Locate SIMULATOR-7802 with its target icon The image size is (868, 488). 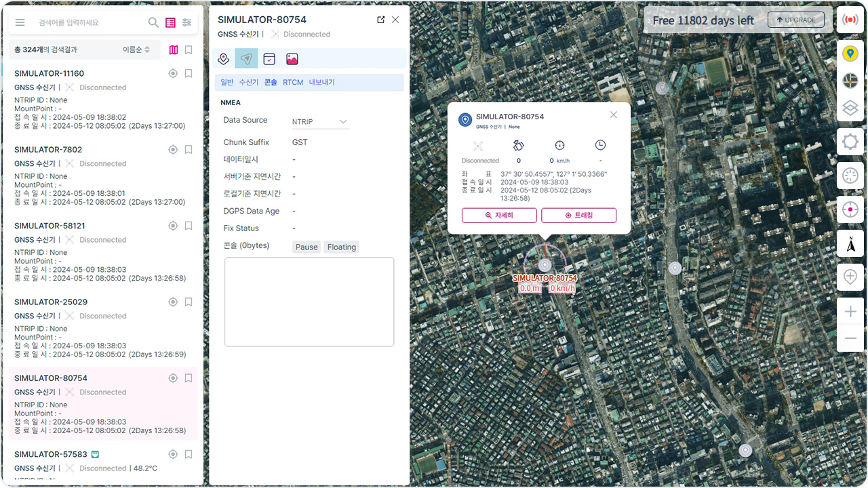pos(173,150)
